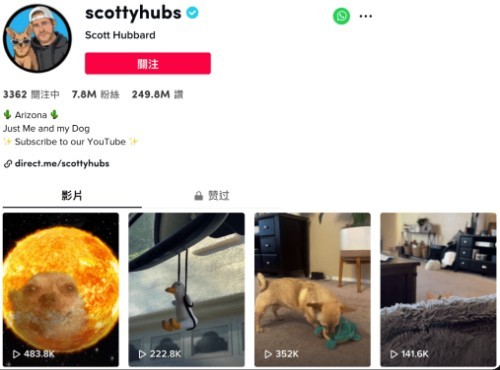
Task: Click play icon on 222.8K video
Action: pyautogui.click(x=142, y=354)
